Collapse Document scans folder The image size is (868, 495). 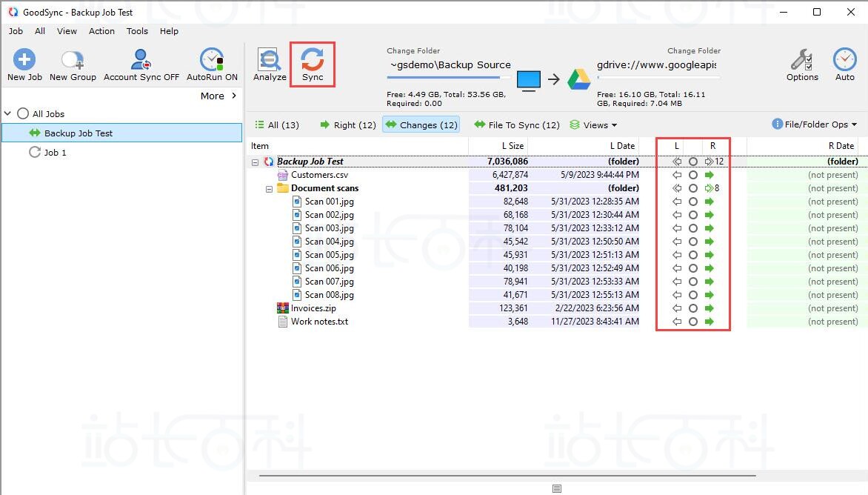(269, 189)
